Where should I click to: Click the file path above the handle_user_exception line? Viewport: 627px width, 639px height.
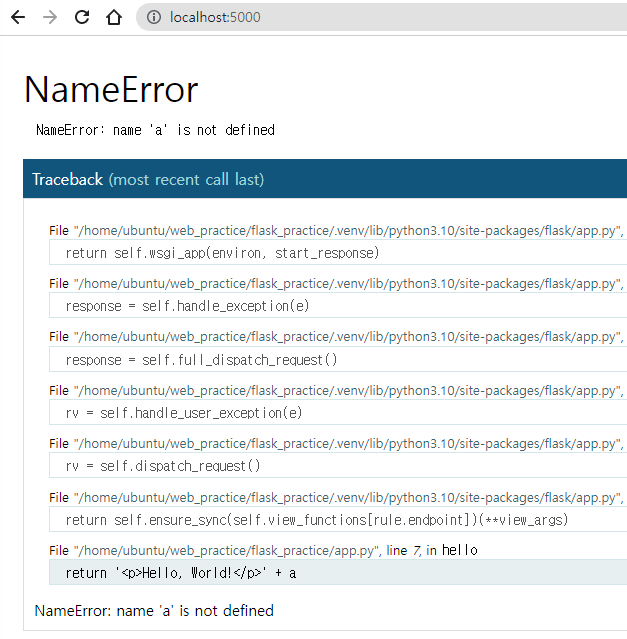pyautogui.click(x=348, y=390)
